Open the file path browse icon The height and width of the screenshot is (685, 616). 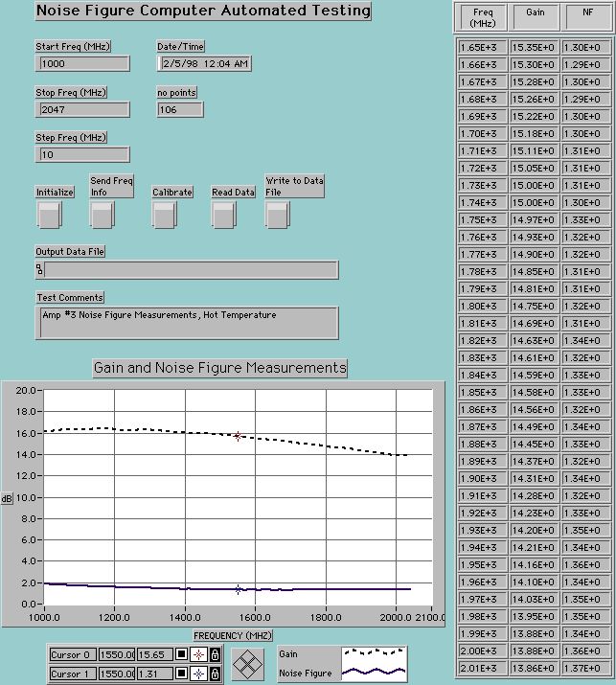click(x=39, y=269)
